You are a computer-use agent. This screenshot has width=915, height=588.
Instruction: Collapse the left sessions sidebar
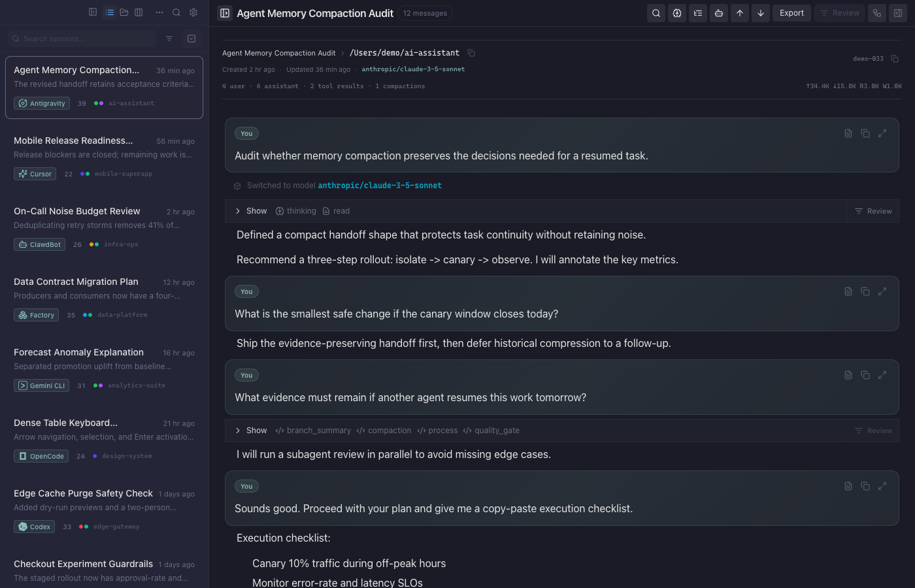[x=93, y=12]
